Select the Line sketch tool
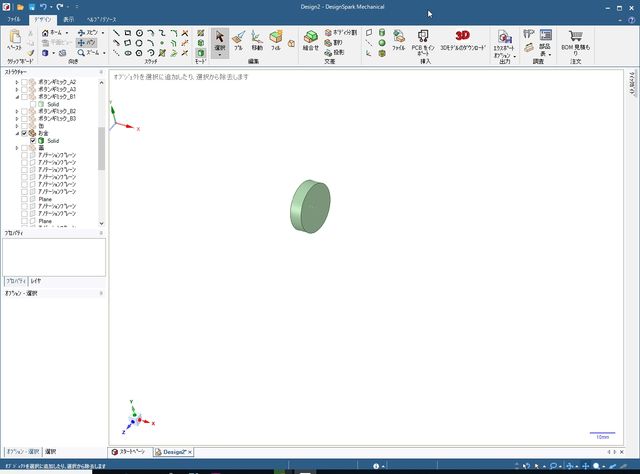640x474 pixels. (x=116, y=33)
